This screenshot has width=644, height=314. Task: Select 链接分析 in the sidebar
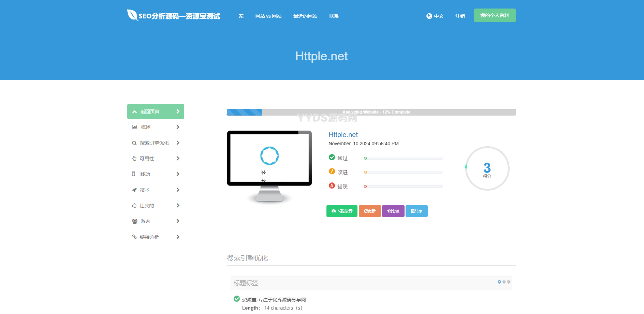point(156,237)
